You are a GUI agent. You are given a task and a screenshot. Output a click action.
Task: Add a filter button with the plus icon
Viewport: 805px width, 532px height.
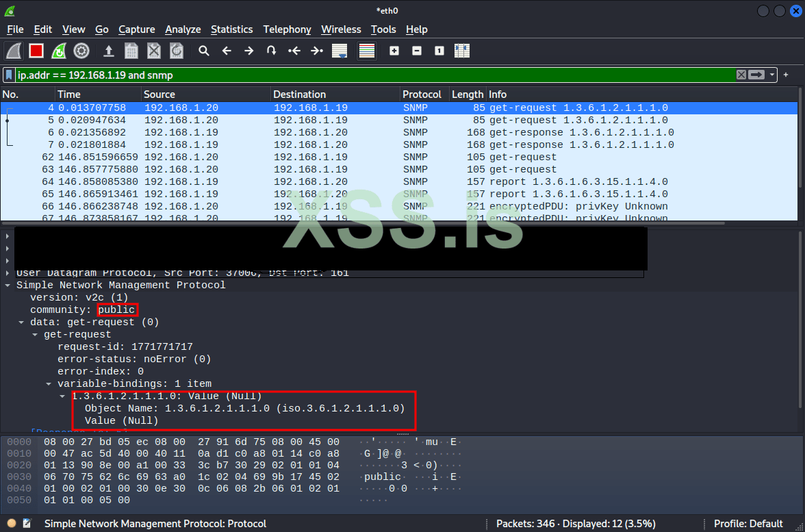click(786, 75)
